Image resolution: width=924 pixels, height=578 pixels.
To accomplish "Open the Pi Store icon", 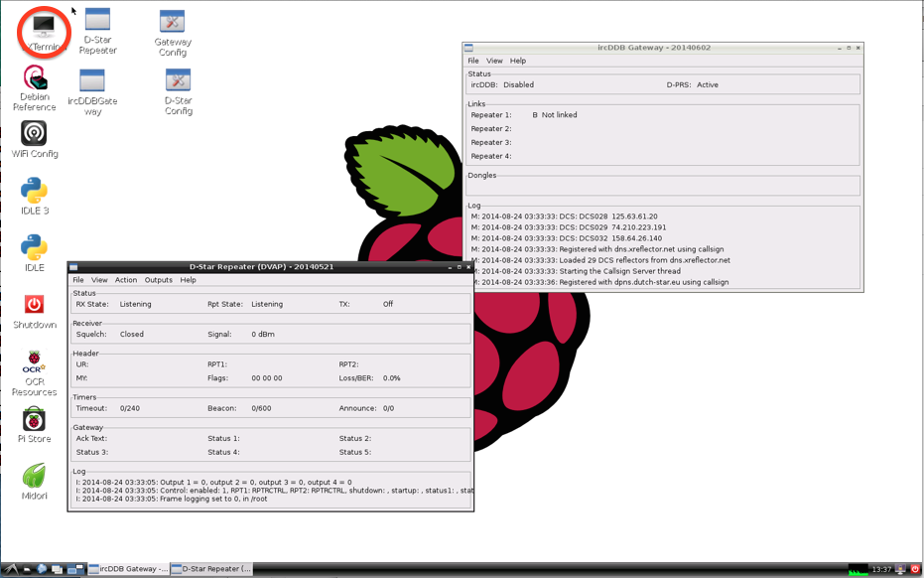I will [34, 419].
